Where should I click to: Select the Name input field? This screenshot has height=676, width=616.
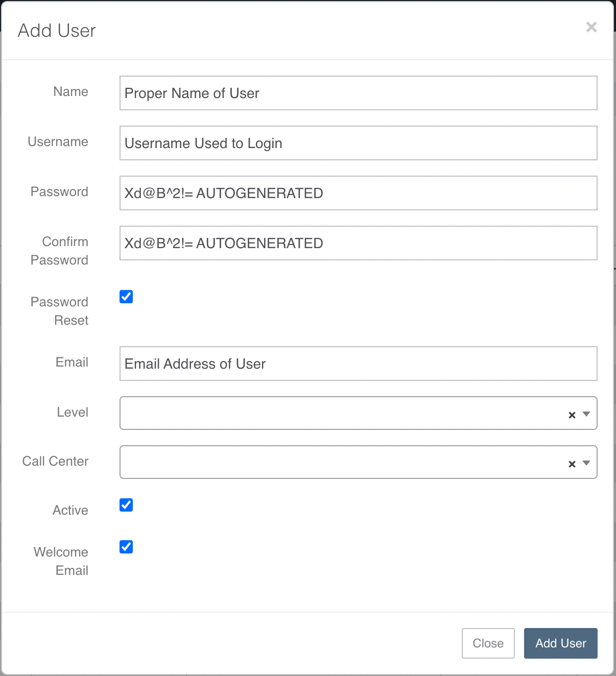358,93
